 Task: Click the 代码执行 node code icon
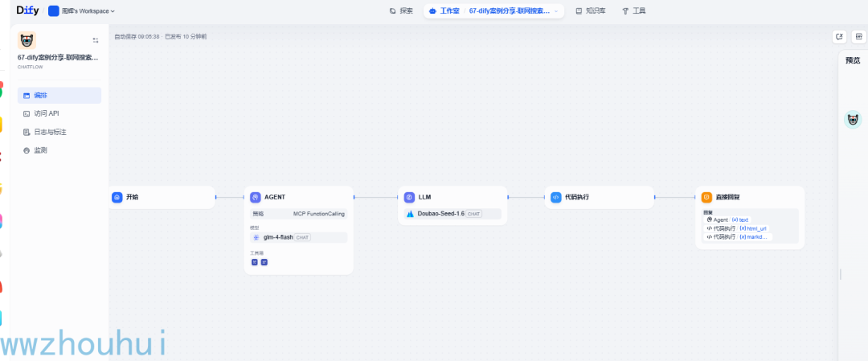[x=556, y=197]
